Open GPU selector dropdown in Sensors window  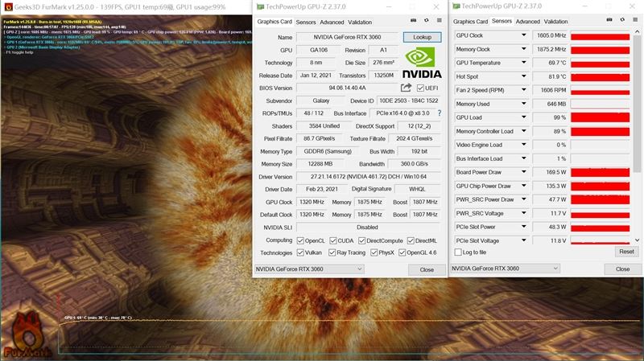click(x=506, y=269)
